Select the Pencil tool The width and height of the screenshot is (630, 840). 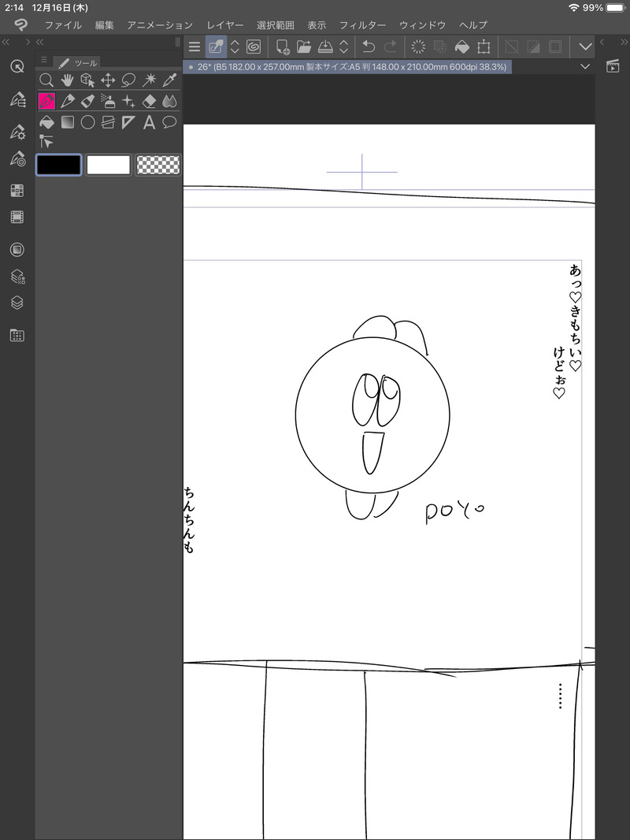67,101
